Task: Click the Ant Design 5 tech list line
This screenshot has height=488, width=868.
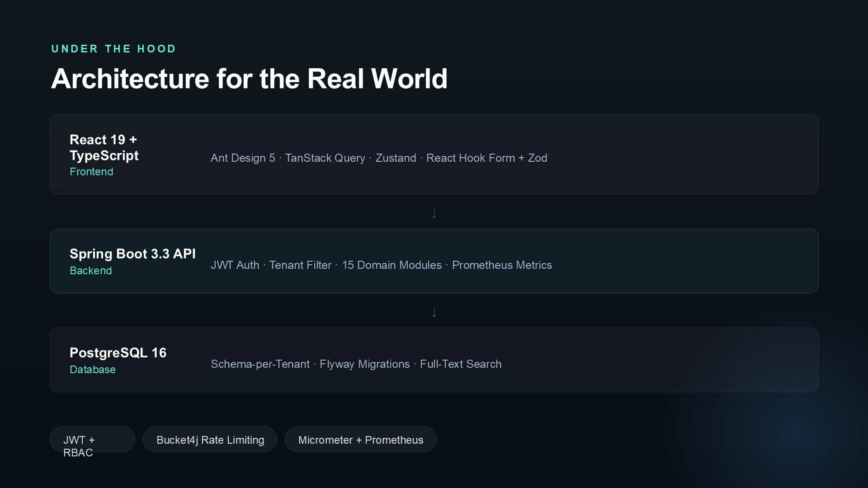Action: 379,158
